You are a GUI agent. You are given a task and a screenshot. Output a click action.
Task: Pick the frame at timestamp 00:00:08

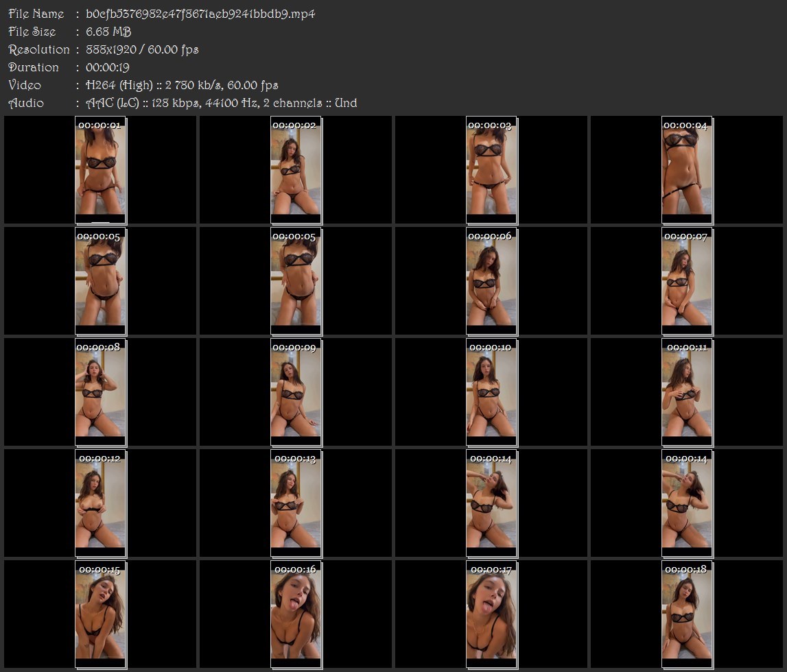tap(100, 392)
